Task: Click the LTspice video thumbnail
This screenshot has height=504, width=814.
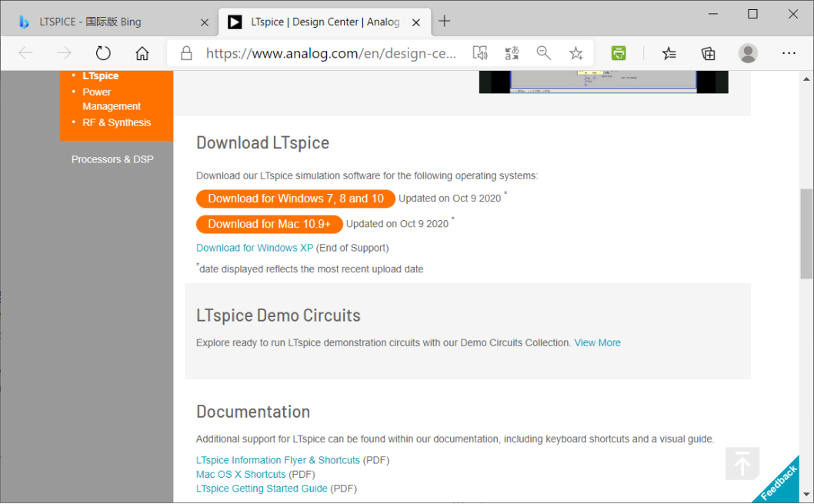Action: tap(604, 82)
